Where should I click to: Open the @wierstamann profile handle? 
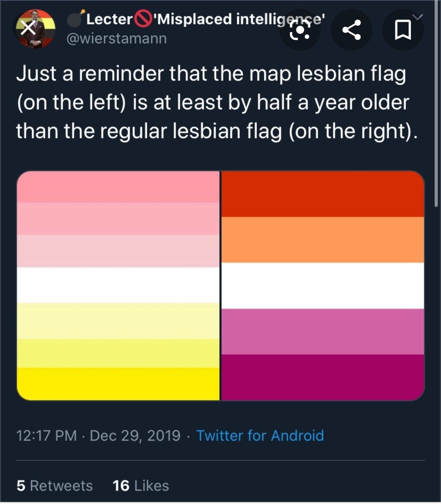click(116, 39)
